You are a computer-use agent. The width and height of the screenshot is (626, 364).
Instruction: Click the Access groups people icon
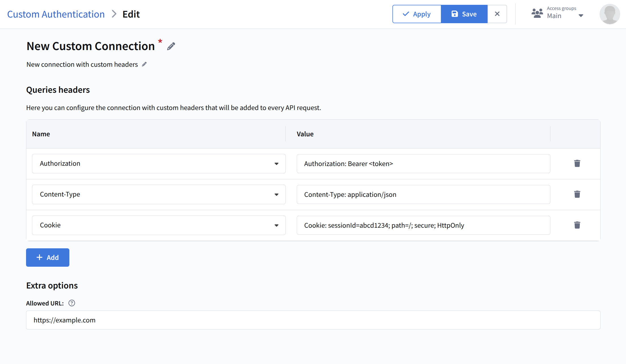point(537,13)
